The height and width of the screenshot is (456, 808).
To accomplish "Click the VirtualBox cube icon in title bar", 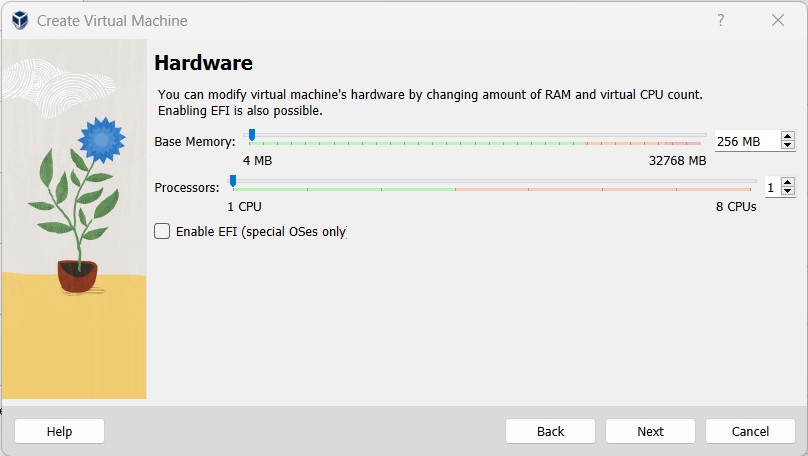I will coord(20,21).
